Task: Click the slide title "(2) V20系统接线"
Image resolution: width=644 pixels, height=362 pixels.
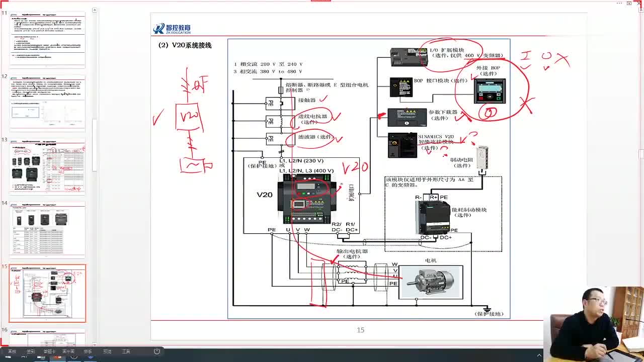Action: click(185, 45)
